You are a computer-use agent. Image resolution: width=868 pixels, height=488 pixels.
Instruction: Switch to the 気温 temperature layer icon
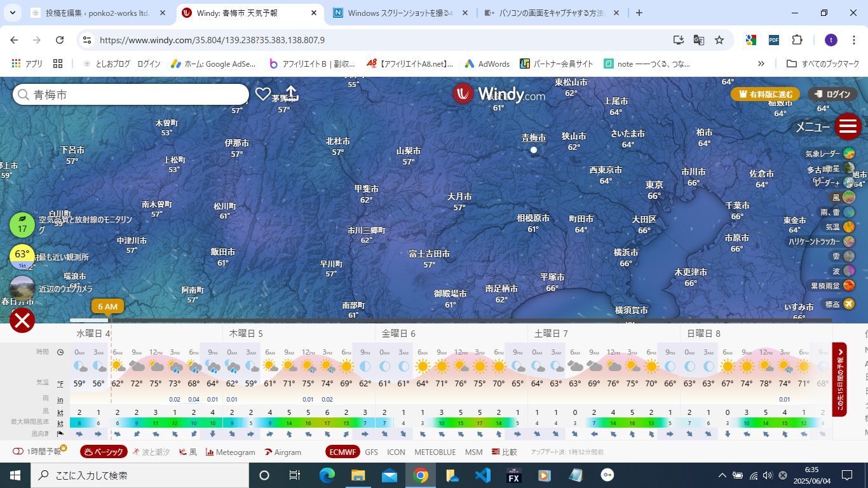point(849,227)
